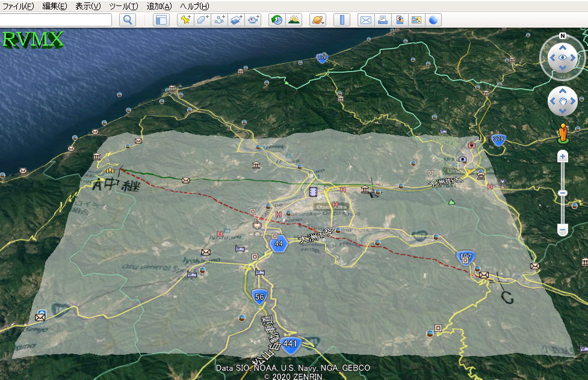588x380 pixels.
Task: Toggle historical imagery clock
Action: pos(276,20)
